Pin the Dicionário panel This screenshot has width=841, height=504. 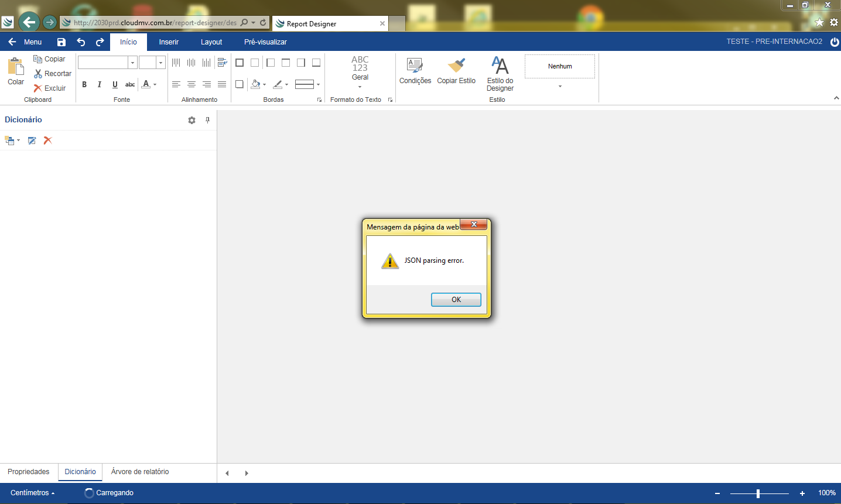207,120
